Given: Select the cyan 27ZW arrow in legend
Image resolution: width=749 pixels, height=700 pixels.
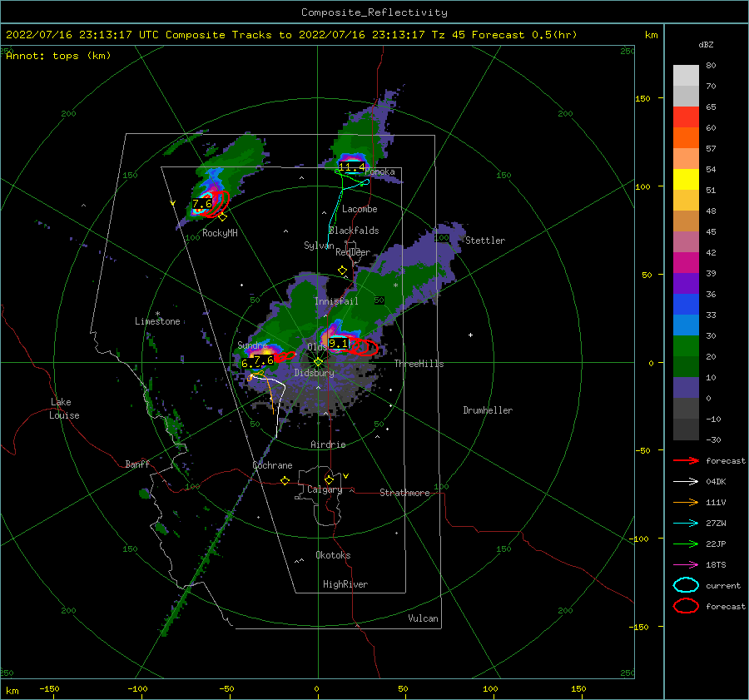Looking at the screenshot, I should pyautogui.click(x=686, y=524).
